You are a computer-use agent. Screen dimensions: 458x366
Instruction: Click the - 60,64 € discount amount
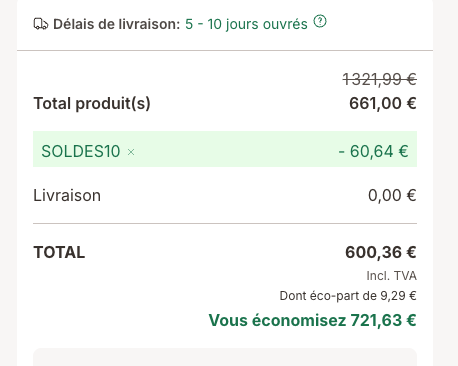373,152
